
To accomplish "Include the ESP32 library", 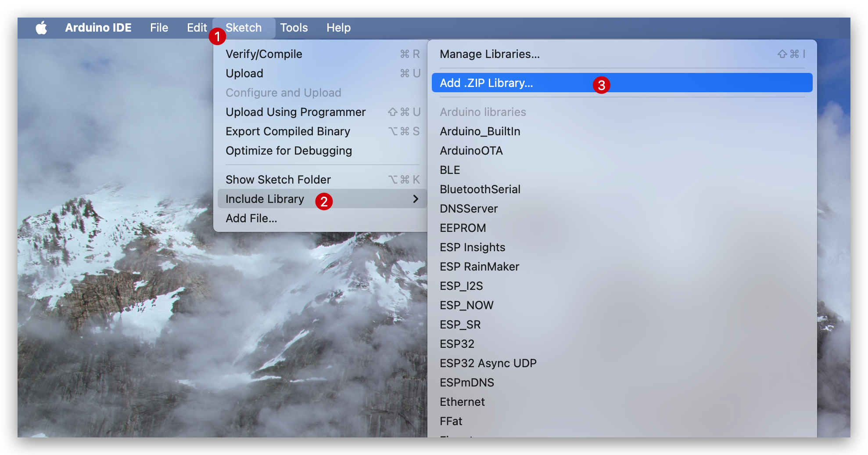I will [x=622, y=344].
